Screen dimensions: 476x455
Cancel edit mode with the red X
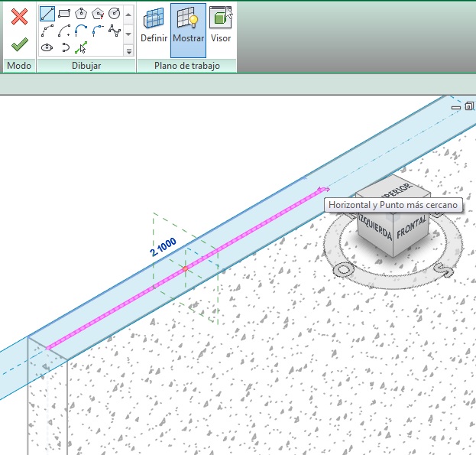19,17
